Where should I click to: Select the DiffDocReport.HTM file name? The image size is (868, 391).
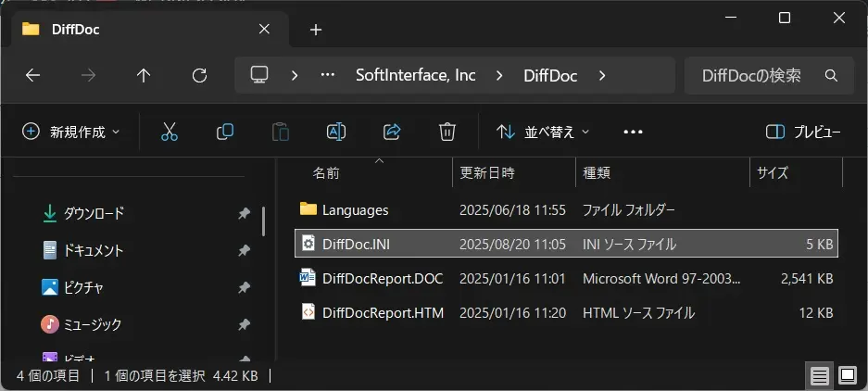(x=384, y=313)
